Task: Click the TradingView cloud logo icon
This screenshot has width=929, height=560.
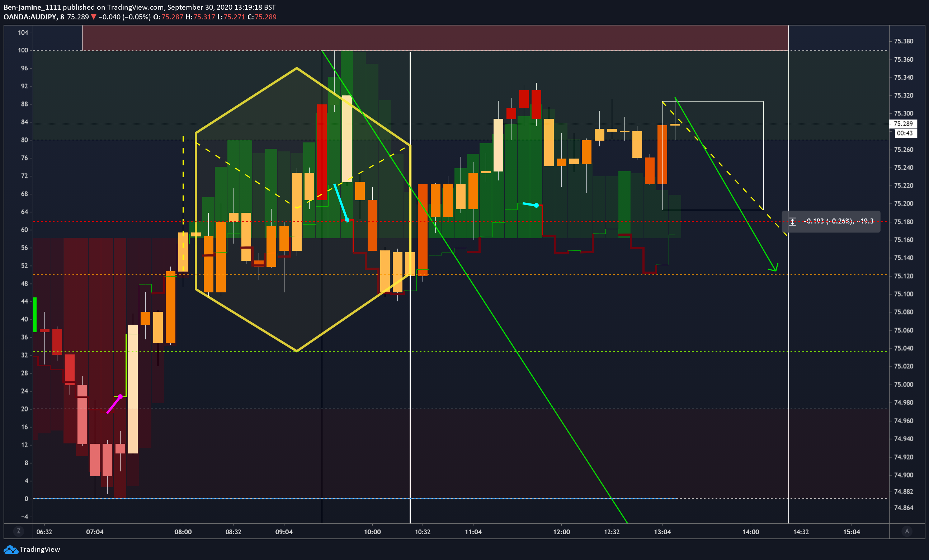Action: tap(10, 550)
